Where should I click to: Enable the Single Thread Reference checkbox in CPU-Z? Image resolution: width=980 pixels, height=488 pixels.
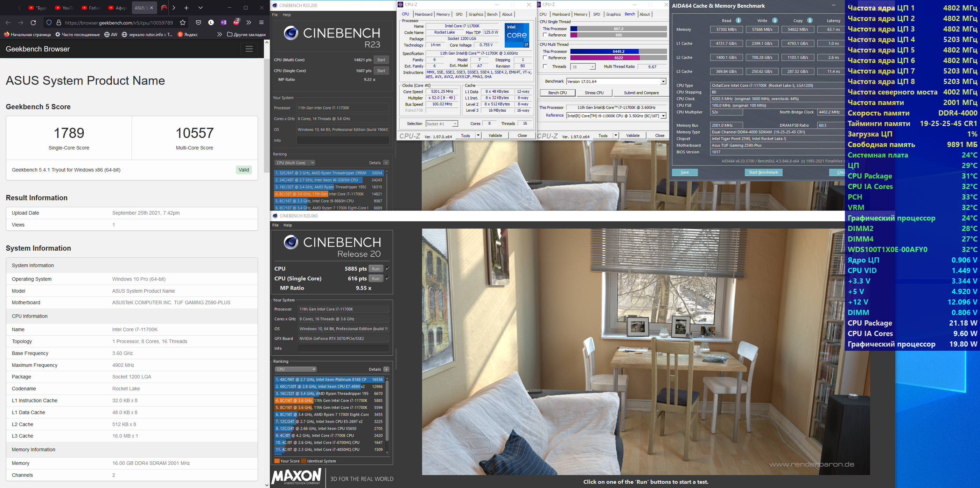pos(545,35)
